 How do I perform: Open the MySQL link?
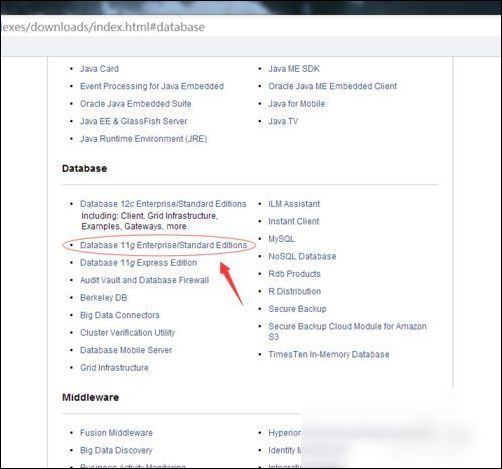[x=282, y=239]
